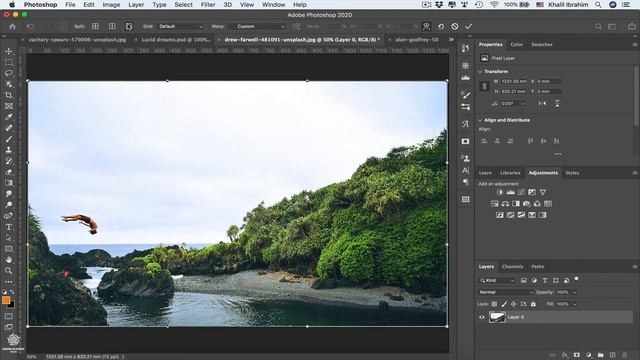Collapse the Align and Distribute section

tap(480, 120)
